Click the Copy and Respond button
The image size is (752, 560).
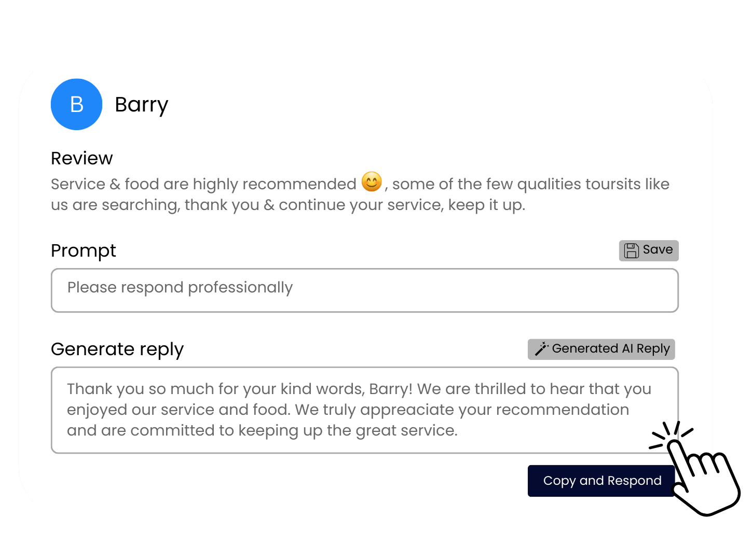pyautogui.click(x=602, y=481)
